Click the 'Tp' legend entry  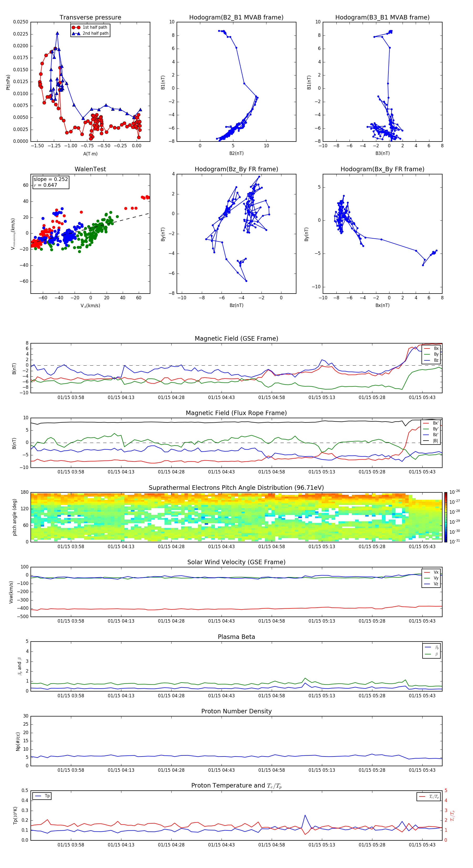coord(42,796)
